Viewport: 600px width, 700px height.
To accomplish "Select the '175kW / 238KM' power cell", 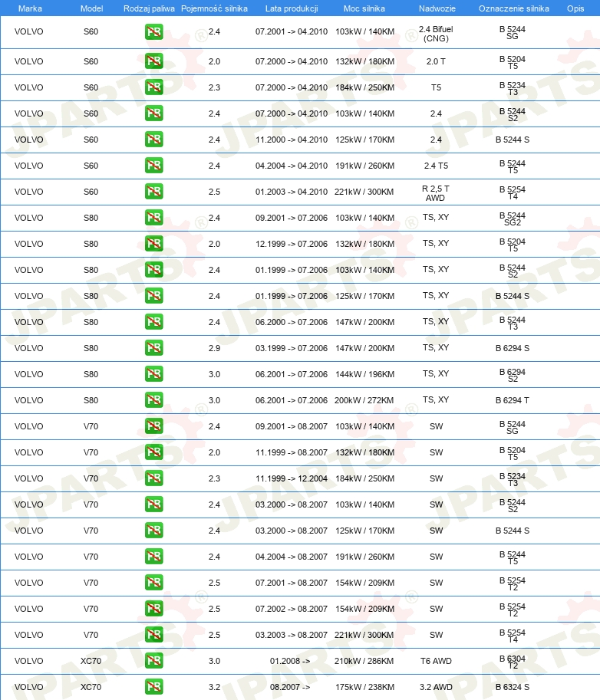I will point(365,687).
